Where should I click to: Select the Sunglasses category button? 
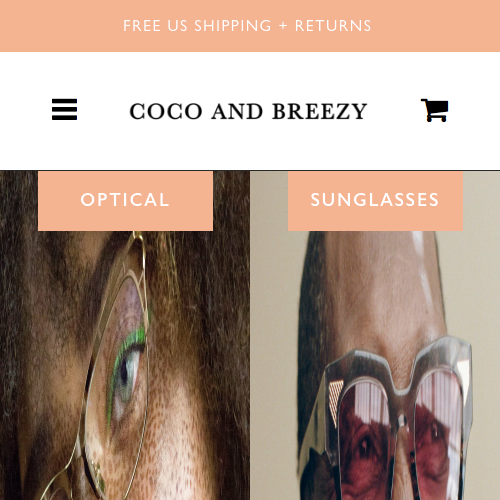[375, 201]
